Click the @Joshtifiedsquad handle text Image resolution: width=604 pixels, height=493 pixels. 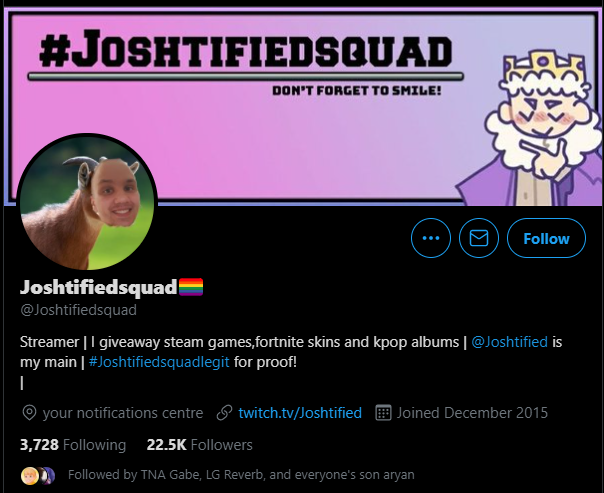tap(79, 310)
